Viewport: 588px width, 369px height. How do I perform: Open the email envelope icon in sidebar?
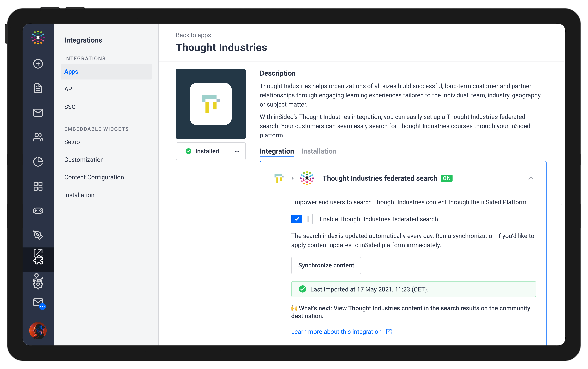coord(38,112)
